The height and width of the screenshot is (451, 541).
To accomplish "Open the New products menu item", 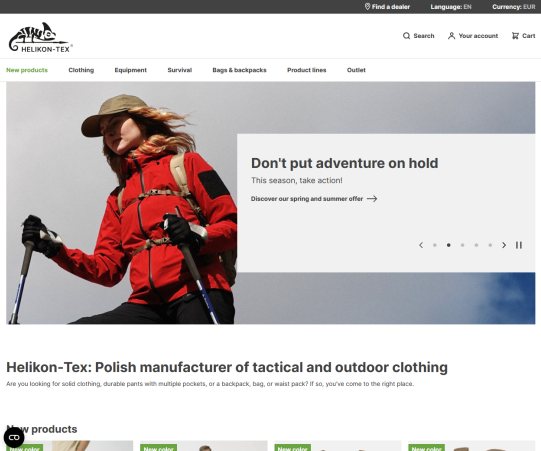I will click(x=27, y=70).
